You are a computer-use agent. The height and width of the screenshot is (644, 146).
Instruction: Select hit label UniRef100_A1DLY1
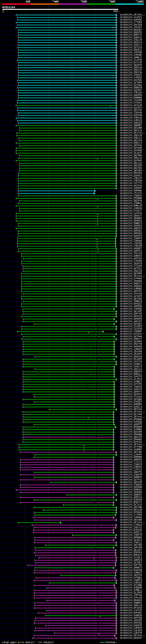click(x=131, y=45)
